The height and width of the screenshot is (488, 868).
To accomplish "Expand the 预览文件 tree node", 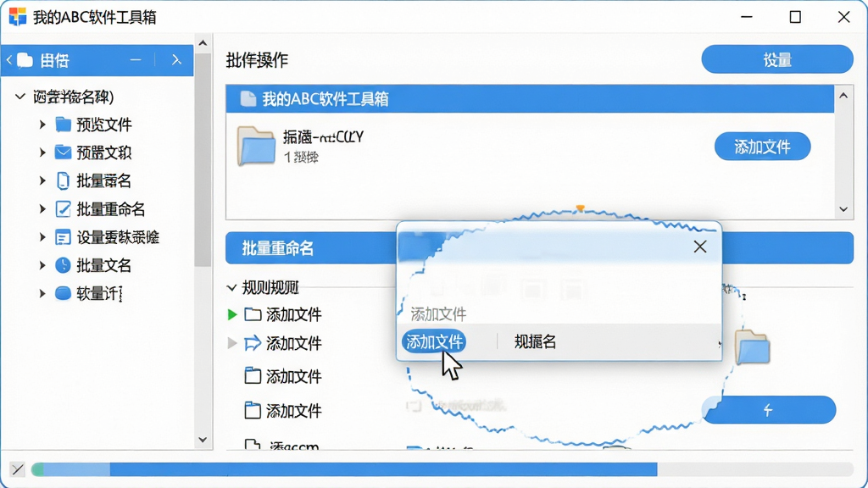I will (x=42, y=125).
